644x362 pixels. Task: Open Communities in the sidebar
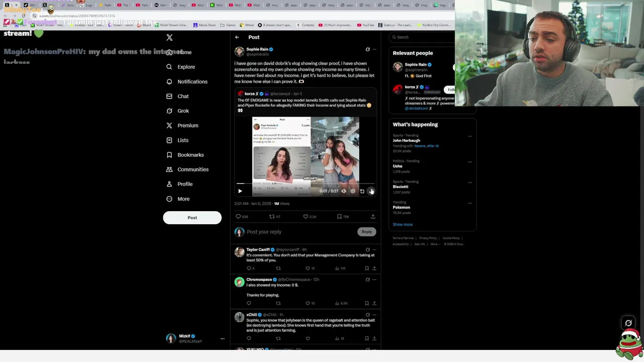pyautogui.click(x=187, y=169)
